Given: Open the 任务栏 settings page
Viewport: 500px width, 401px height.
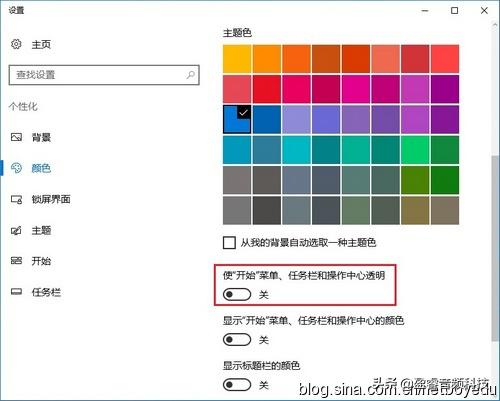Looking at the screenshot, I should (46, 292).
